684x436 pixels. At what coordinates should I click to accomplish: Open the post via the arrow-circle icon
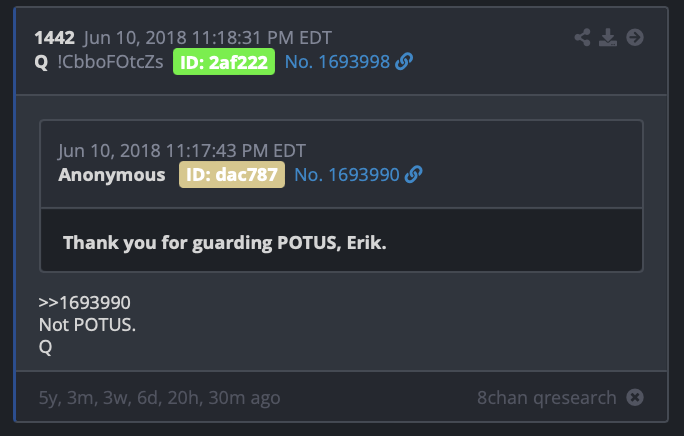click(635, 38)
